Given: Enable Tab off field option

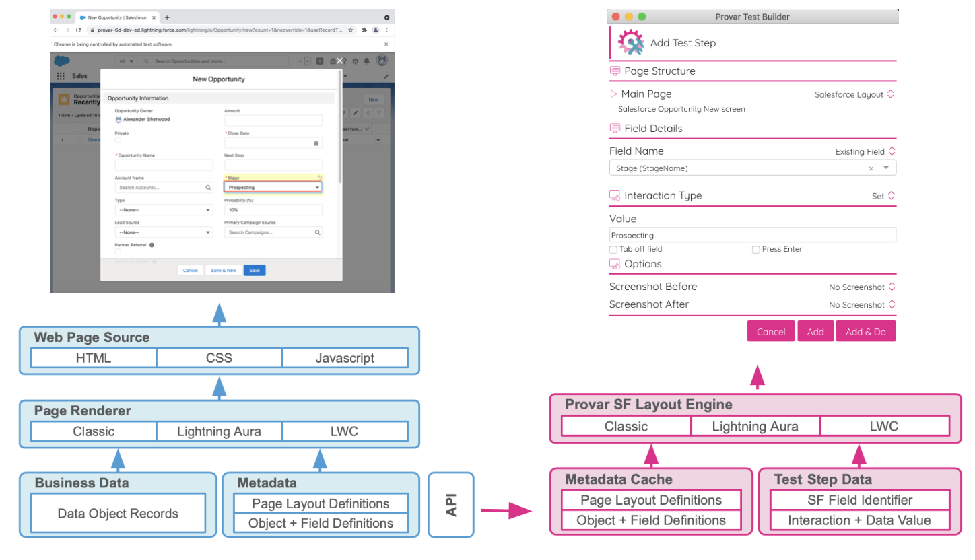Looking at the screenshot, I should point(613,249).
